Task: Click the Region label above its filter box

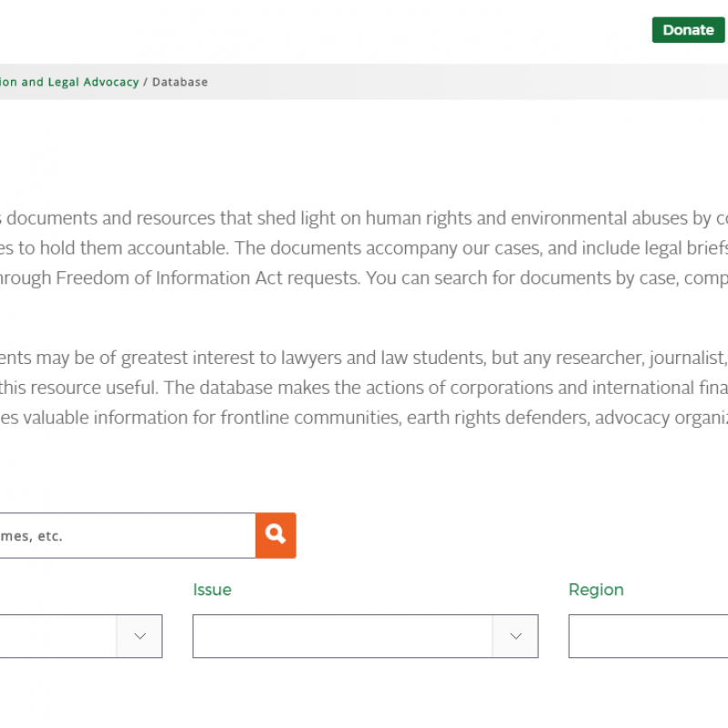Action: click(x=596, y=590)
